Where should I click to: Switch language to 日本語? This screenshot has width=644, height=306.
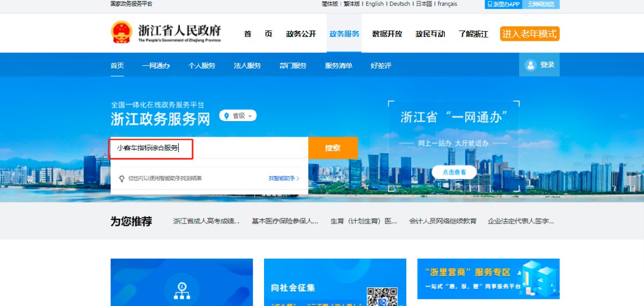pyautogui.click(x=424, y=4)
